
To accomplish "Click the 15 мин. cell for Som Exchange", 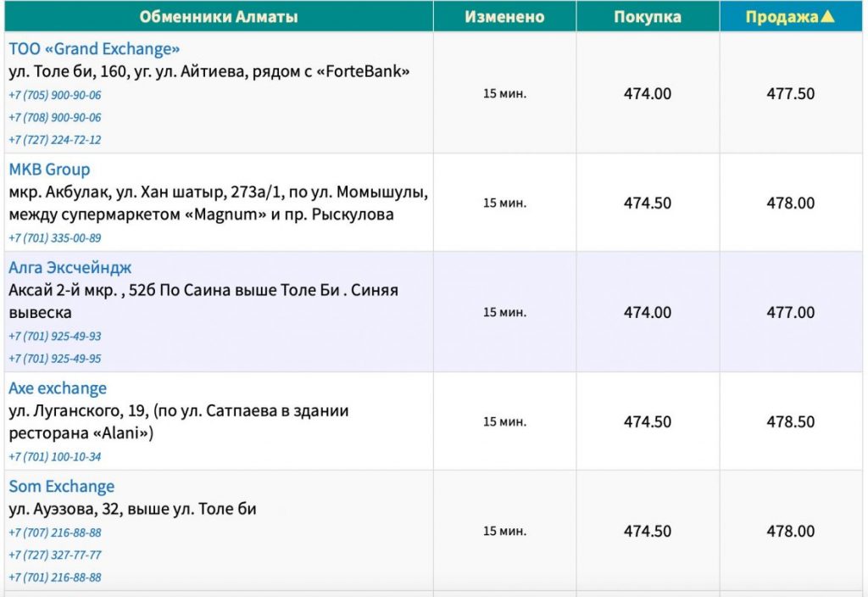I will click(504, 531).
